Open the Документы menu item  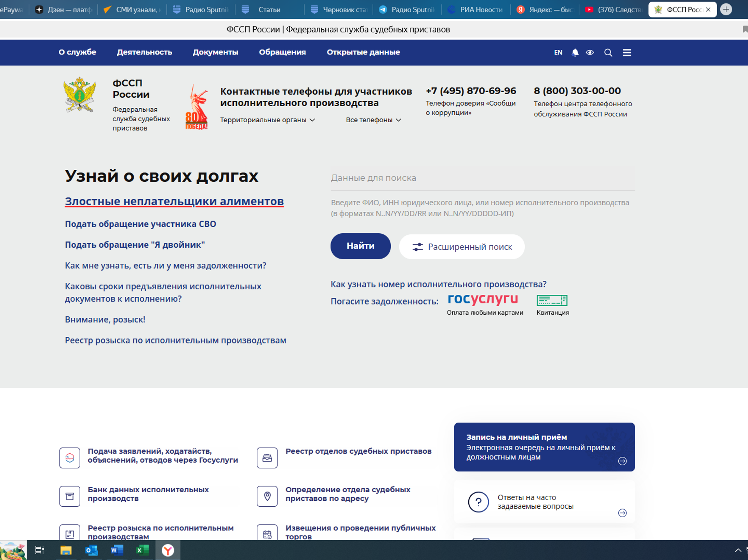pos(215,52)
